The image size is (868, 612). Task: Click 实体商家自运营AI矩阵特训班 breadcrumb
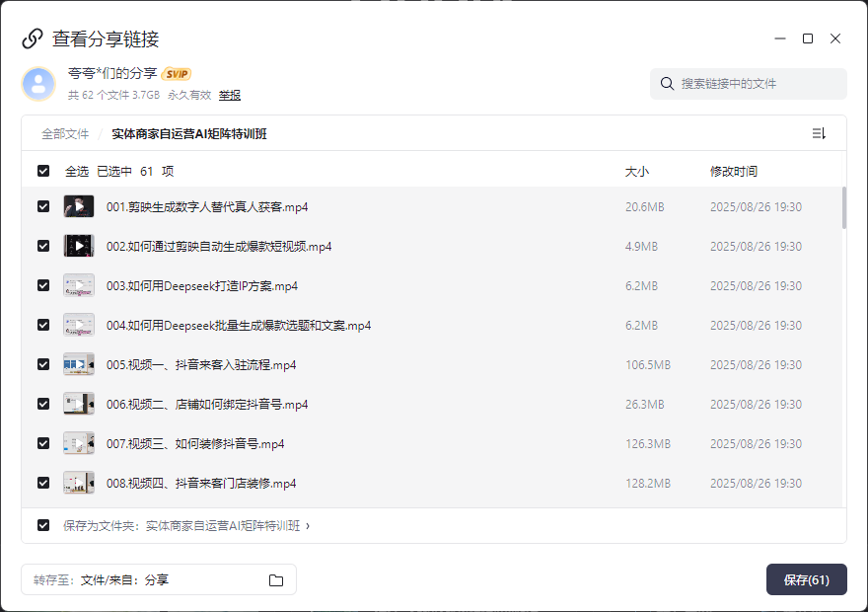[x=189, y=134]
